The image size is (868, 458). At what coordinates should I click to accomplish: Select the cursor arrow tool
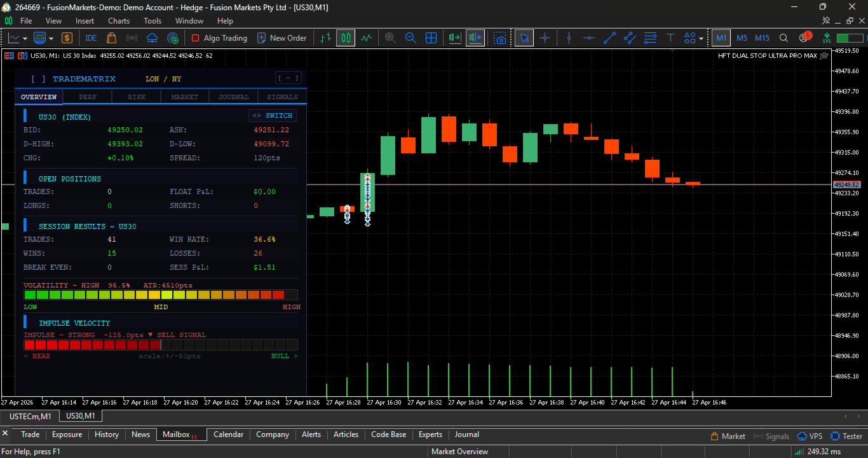coord(524,38)
